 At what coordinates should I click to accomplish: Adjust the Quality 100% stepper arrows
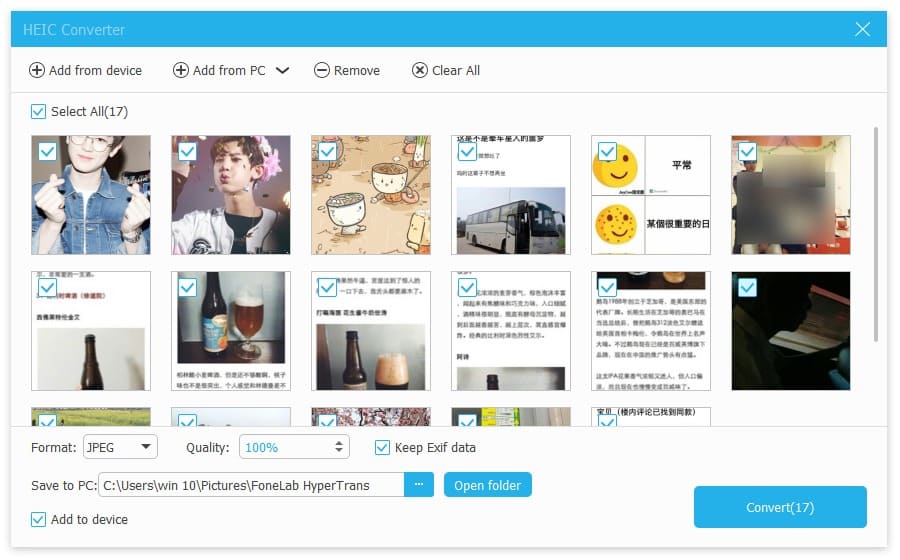coord(339,447)
